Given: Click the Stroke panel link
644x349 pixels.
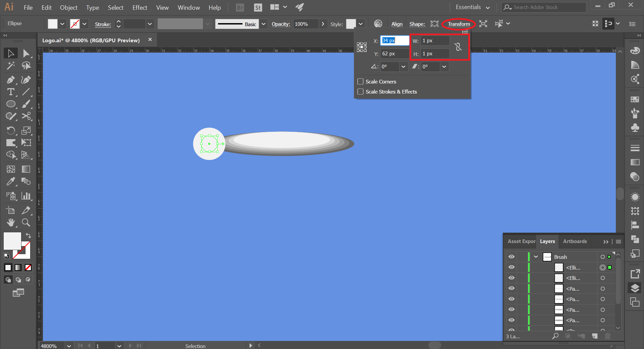Looking at the screenshot, I should pos(103,24).
